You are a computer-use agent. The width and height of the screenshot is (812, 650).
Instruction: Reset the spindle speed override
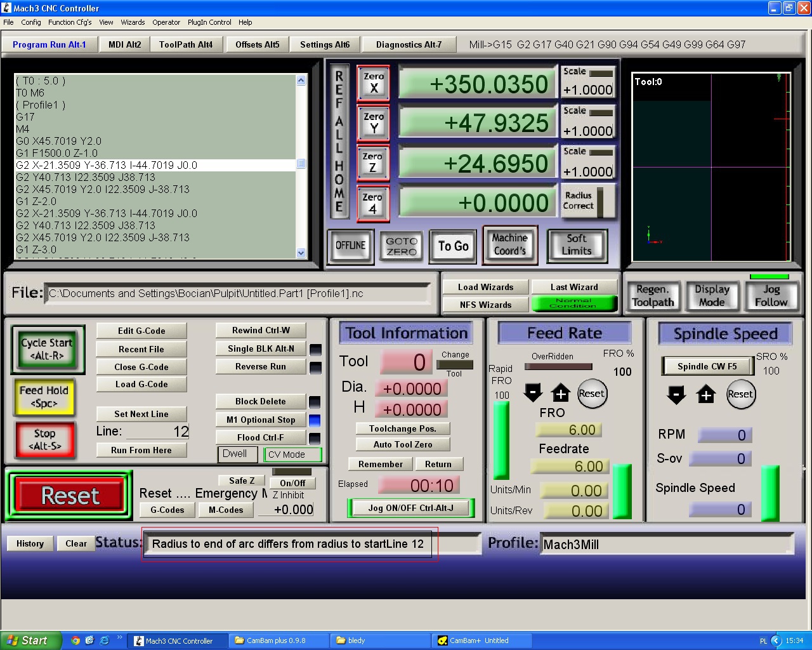(x=740, y=394)
